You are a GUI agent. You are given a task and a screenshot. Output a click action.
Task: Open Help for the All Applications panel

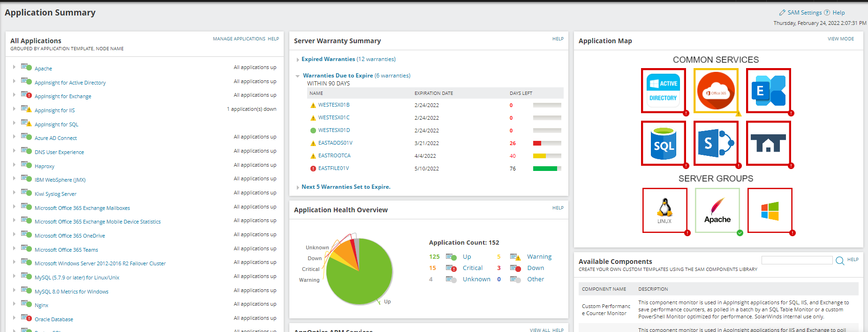tap(273, 39)
